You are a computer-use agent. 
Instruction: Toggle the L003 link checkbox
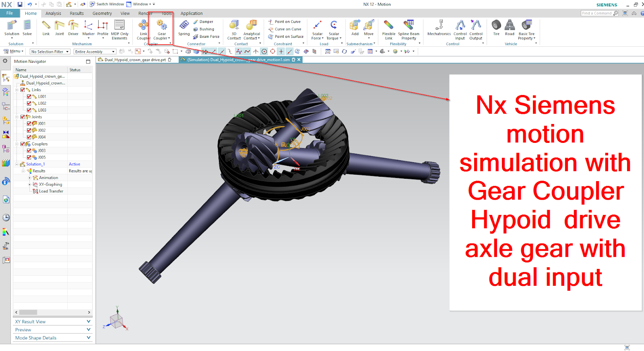pyautogui.click(x=29, y=110)
